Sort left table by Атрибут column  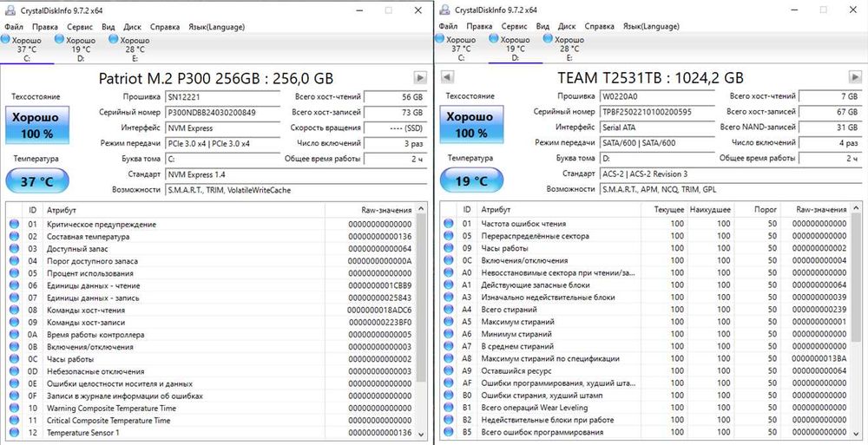coord(184,210)
